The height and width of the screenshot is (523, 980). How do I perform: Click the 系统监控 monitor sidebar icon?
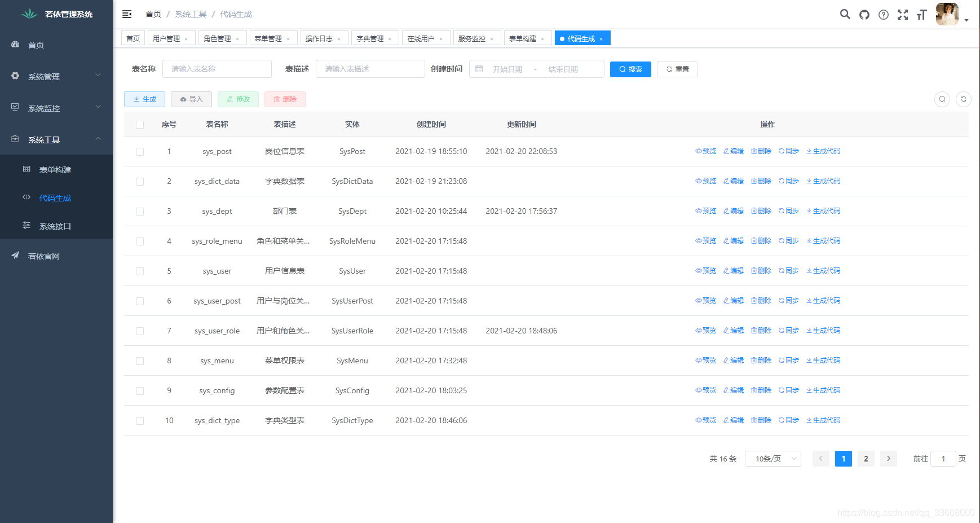pos(15,107)
